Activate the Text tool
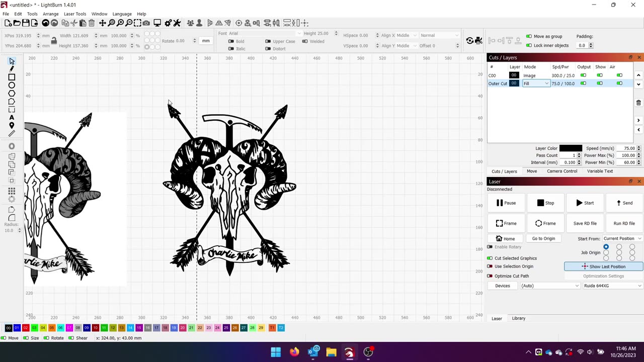 [x=12, y=118]
